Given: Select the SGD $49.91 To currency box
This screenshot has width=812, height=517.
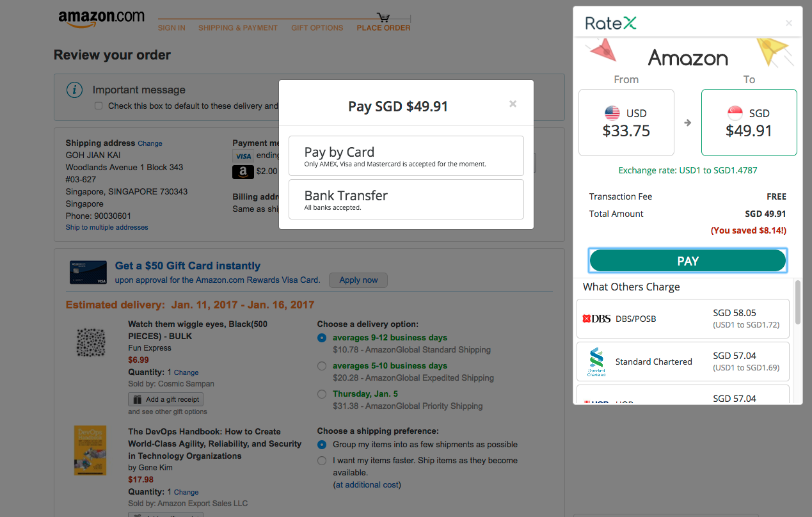Looking at the screenshot, I should pyautogui.click(x=749, y=122).
